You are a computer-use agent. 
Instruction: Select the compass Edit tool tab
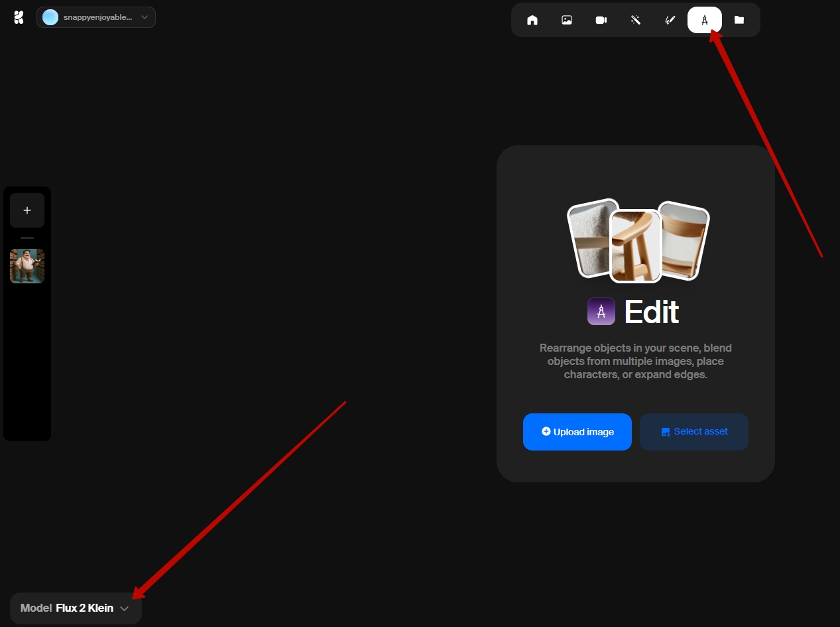pyautogui.click(x=704, y=20)
